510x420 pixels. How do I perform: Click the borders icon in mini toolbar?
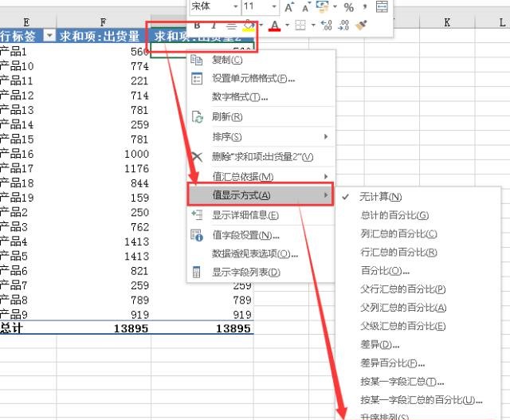[300, 25]
